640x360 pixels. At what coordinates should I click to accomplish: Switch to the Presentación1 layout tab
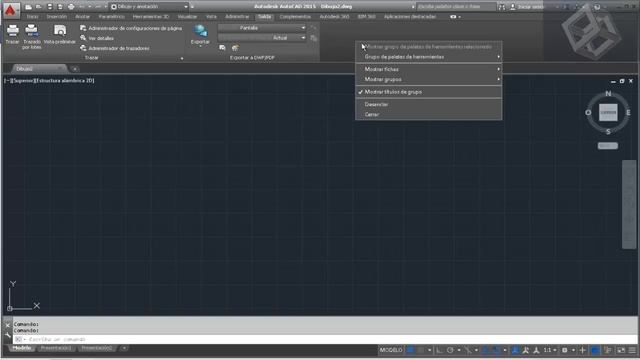pyautogui.click(x=56, y=348)
